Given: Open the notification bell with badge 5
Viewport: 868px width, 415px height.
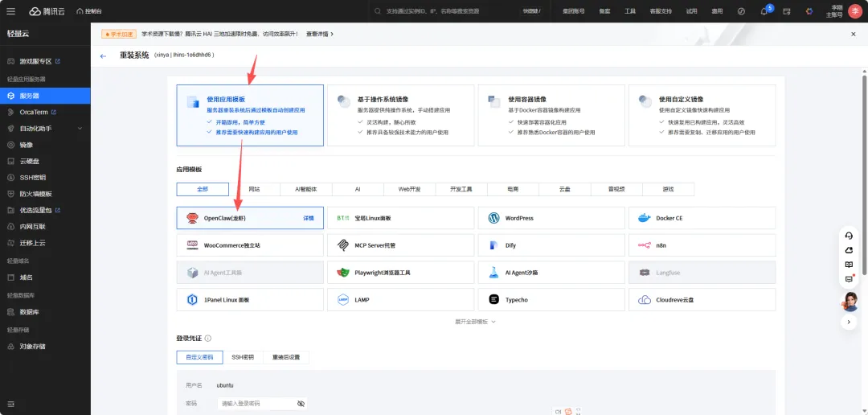Looking at the screenshot, I should [764, 11].
